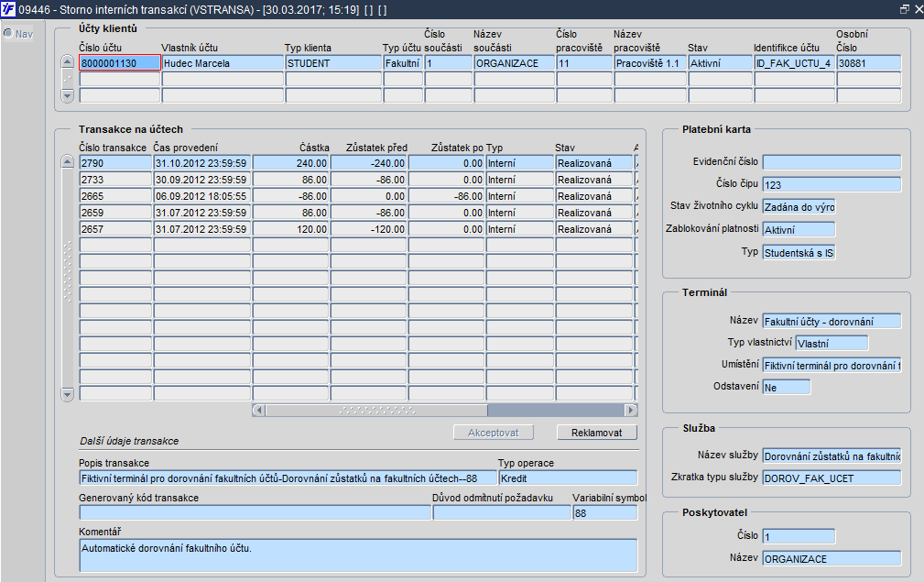The height and width of the screenshot is (582, 924).
Task: Click scroll-up arrow in Účty klientů block
Action: 67,62
